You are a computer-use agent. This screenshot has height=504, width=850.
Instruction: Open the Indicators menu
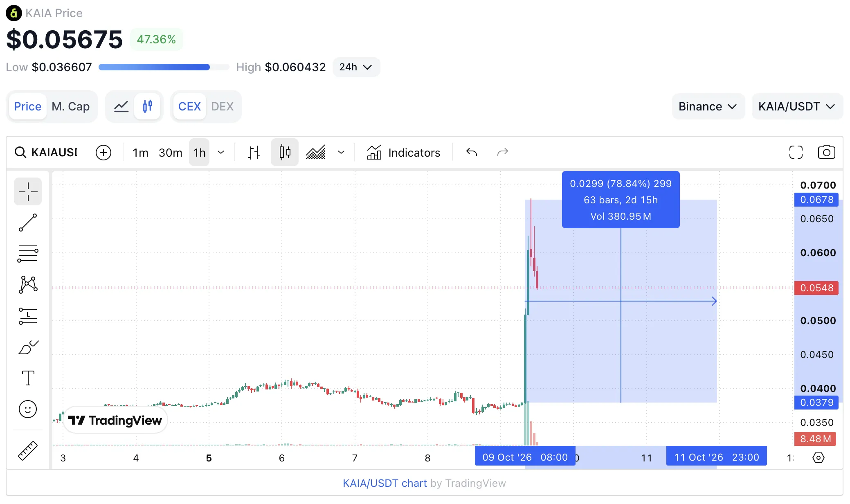point(404,153)
